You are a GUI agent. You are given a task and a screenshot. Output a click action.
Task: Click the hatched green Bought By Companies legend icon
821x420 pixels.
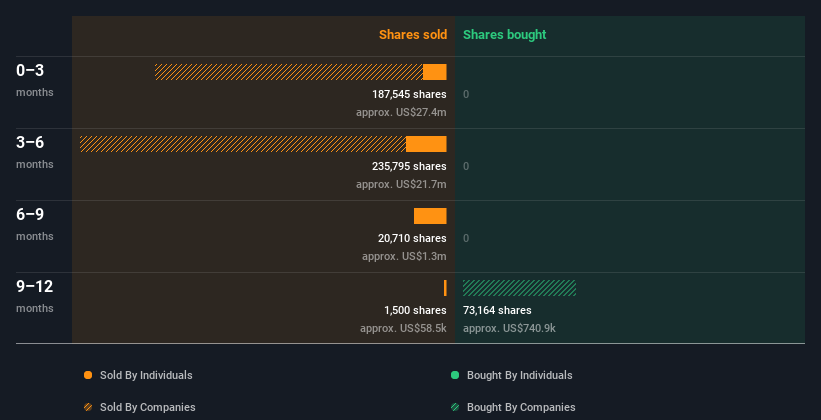click(x=455, y=407)
